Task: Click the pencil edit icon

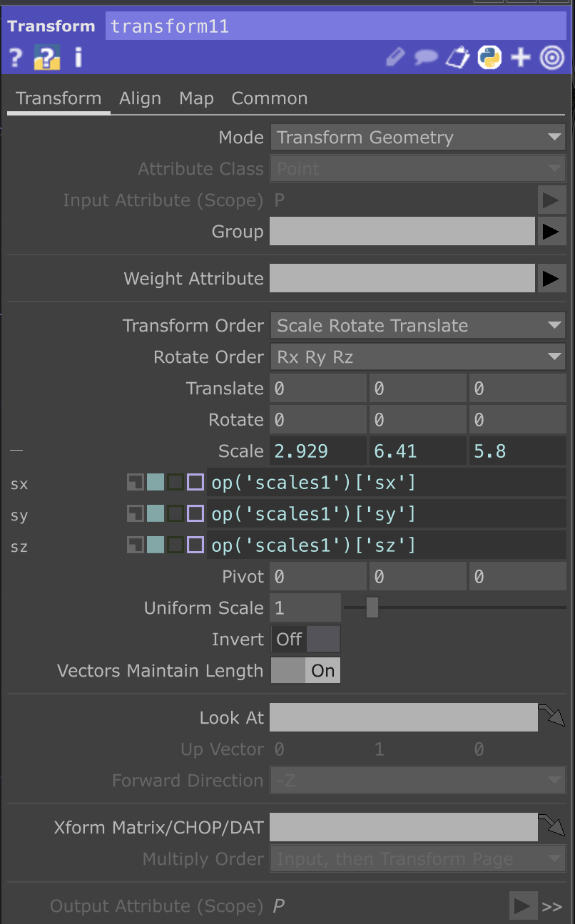Action: coord(395,57)
